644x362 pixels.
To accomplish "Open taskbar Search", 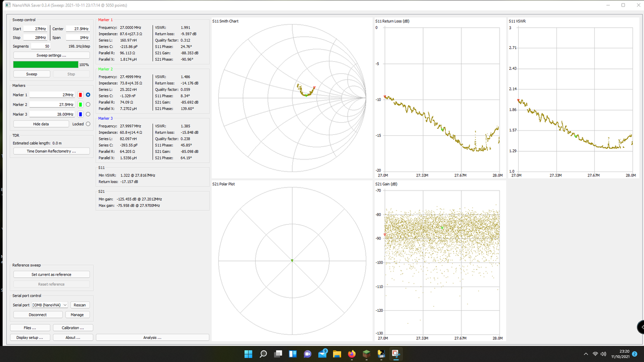I will pos(263,354).
